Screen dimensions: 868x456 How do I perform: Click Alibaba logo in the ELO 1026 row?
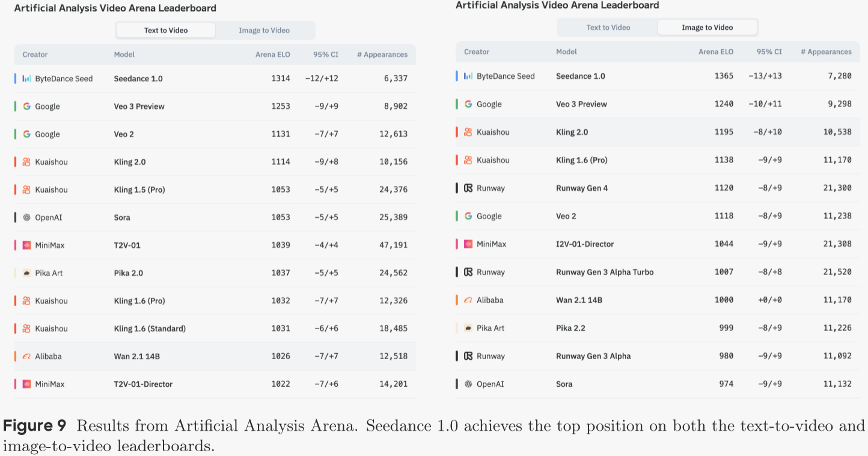click(x=26, y=356)
